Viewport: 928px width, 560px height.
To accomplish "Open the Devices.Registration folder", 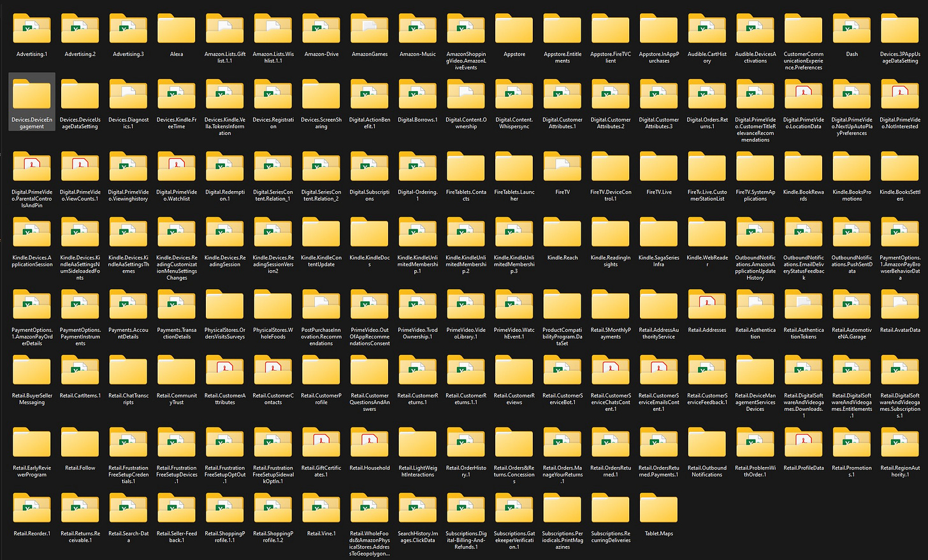I will (x=273, y=96).
